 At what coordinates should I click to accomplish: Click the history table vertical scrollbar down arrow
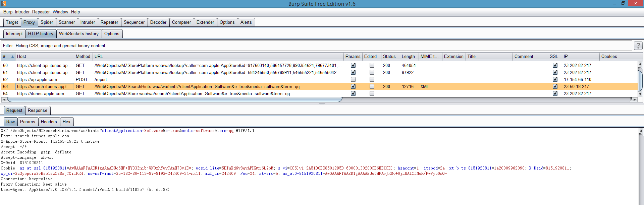pyautogui.click(x=640, y=94)
